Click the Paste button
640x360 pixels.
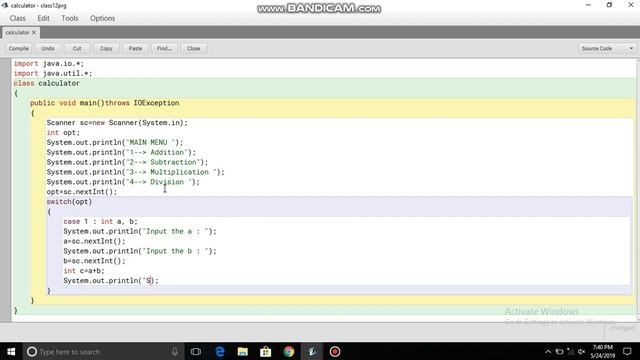click(x=136, y=48)
